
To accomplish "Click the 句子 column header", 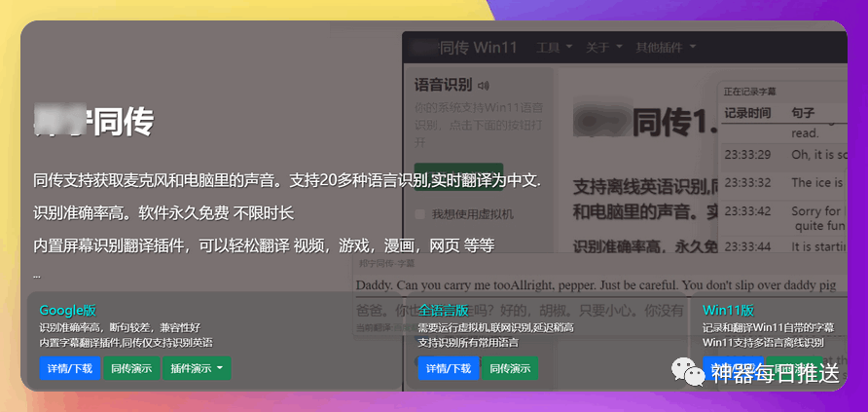I will (x=803, y=113).
